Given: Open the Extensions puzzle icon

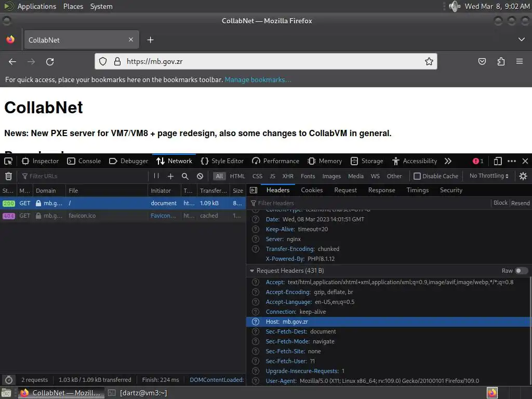Looking at the screenshot, I should [501, 61].
